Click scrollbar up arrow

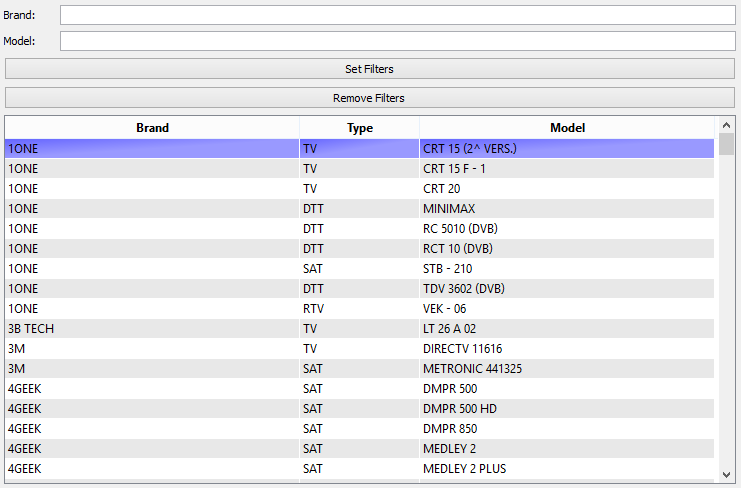pos(726,125)
